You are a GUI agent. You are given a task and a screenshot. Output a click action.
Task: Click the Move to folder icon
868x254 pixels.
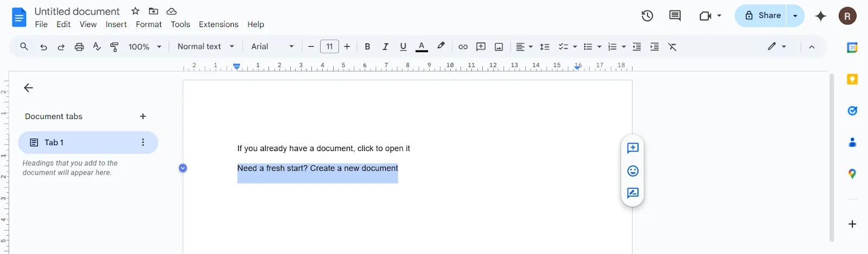coord(154,11)
